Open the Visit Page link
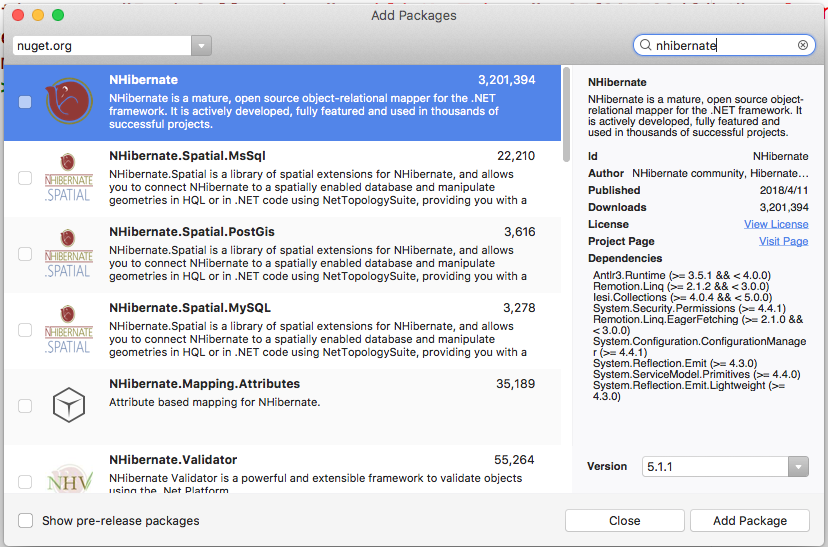This screenshot has height=547, width=828. coord(784,241)
